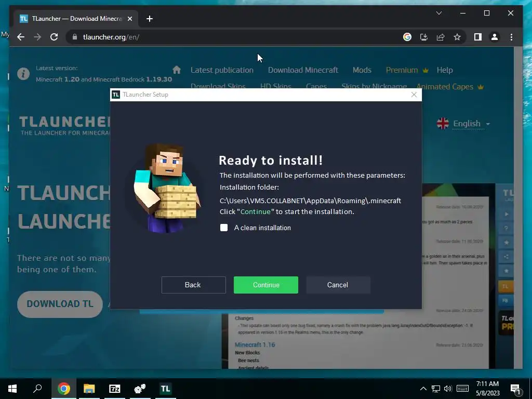This screenshot has width=532, height=399.
Task: Click the page vertical scrollbar
Action: coord(518,208)
